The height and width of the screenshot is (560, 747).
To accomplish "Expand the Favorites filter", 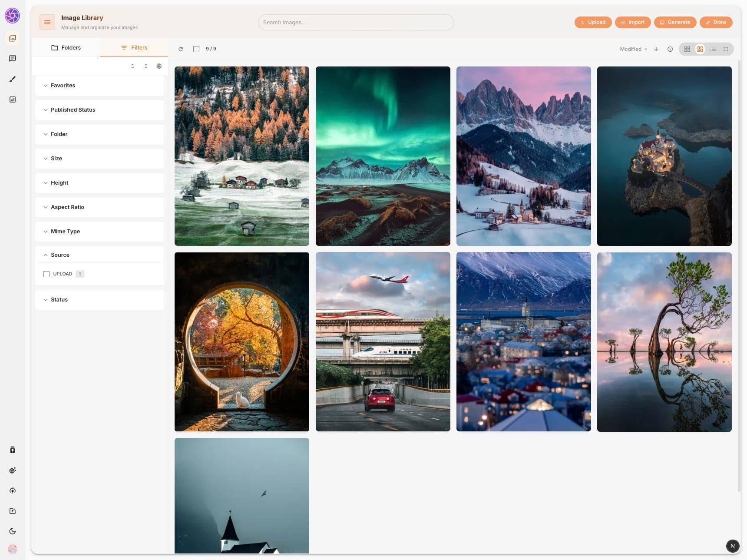I will click(100, 86).
